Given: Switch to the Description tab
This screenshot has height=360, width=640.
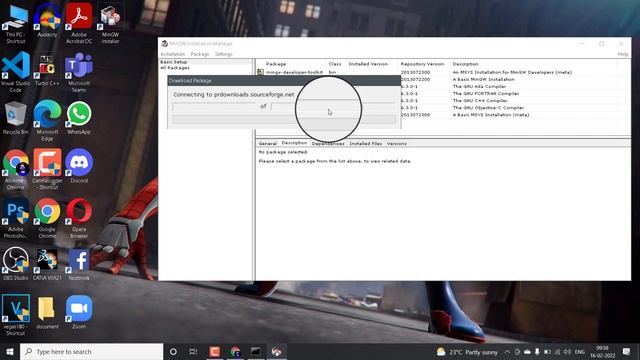Looking at the screenshot, I should [294, 143].
